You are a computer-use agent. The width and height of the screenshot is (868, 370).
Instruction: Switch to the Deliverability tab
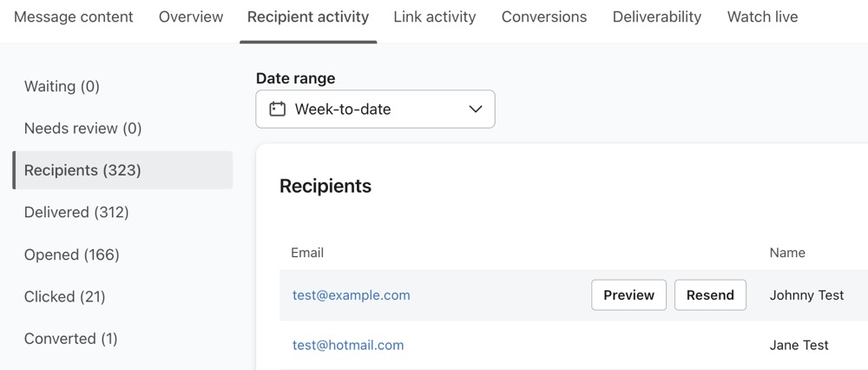(657, 17)
